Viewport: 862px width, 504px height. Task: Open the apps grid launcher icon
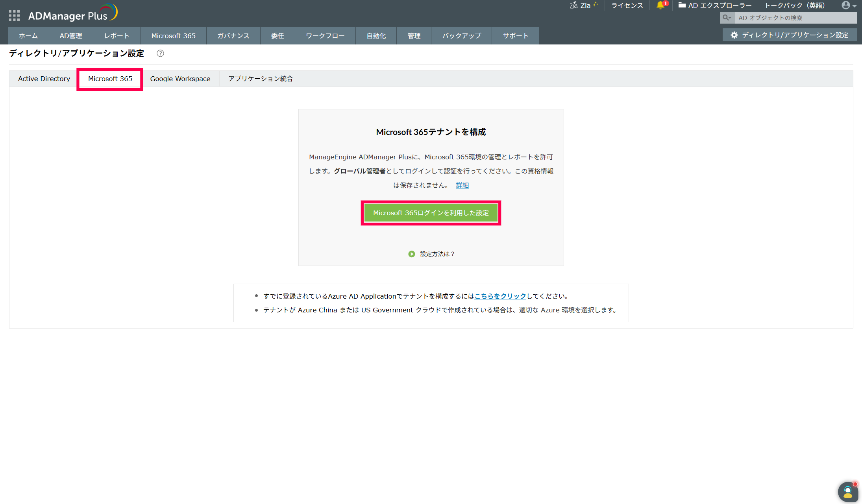point(14,15)
